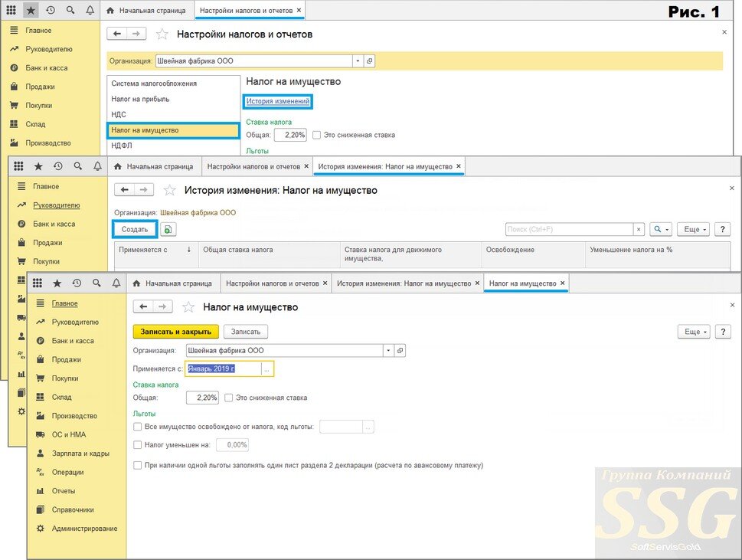This screenshot has height=560, width=742.
Task: Select НДС in settings list
Action: pos(173,115)
